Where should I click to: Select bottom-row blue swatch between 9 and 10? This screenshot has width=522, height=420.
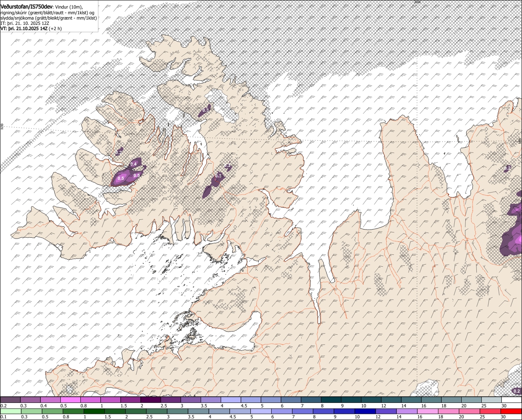pos(344,411)
